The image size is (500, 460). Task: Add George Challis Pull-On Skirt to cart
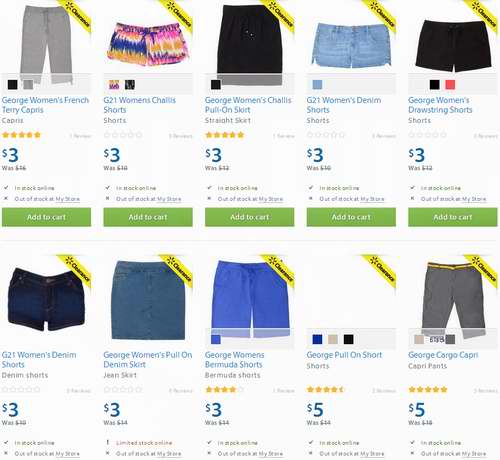coord(250,217)
